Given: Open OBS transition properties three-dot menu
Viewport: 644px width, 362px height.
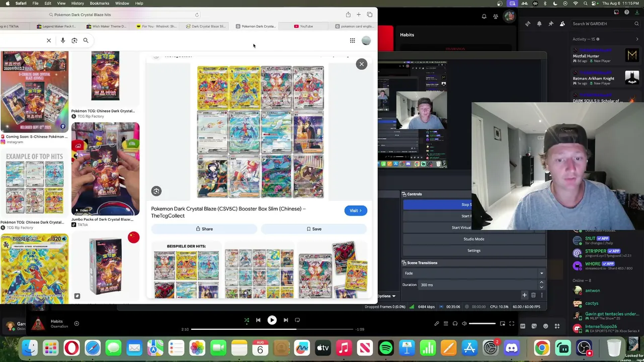Looking at the screenshot, I should [542, 295].
